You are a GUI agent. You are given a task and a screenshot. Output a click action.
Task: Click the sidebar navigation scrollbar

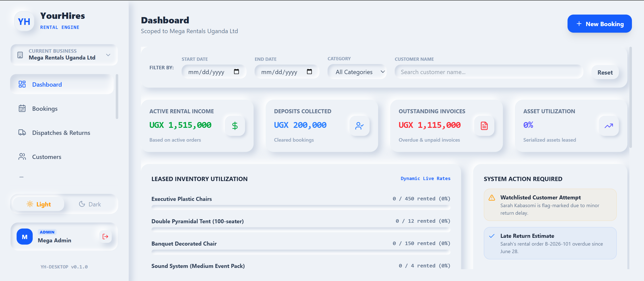click(117, 96)
